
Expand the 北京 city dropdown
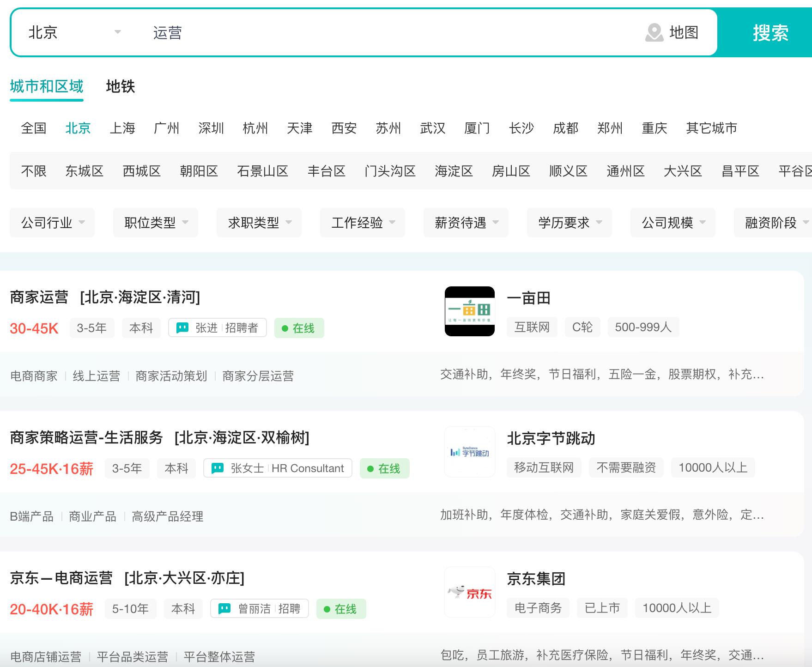(x=74, y=32)
